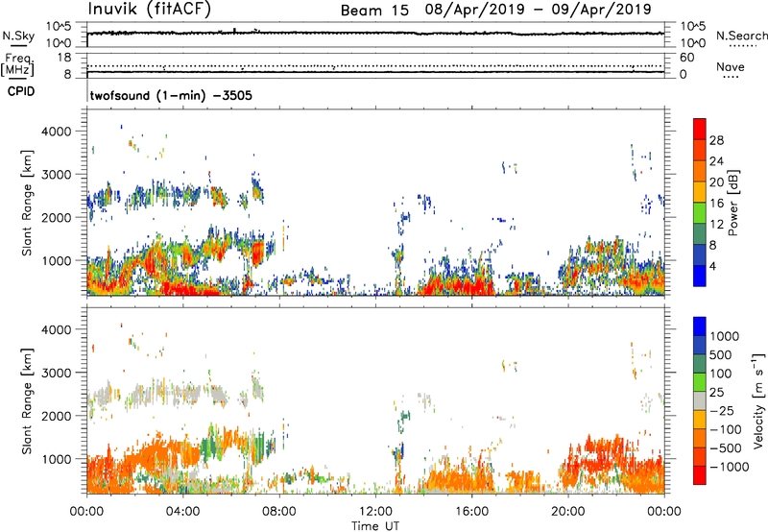Click the '1000' range tick on velocity panel
The image size is (768, 532).
coord(57,459)
